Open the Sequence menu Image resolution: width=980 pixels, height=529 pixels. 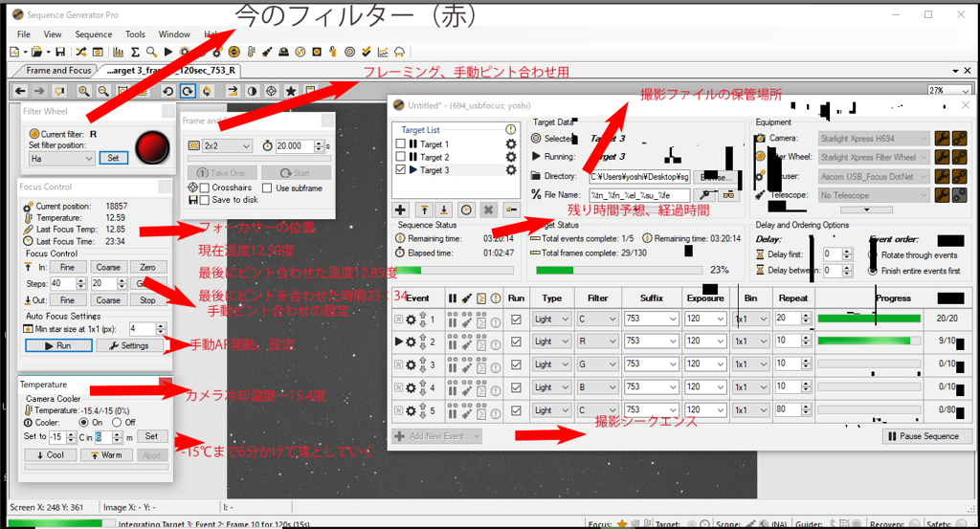click(94, 34)
